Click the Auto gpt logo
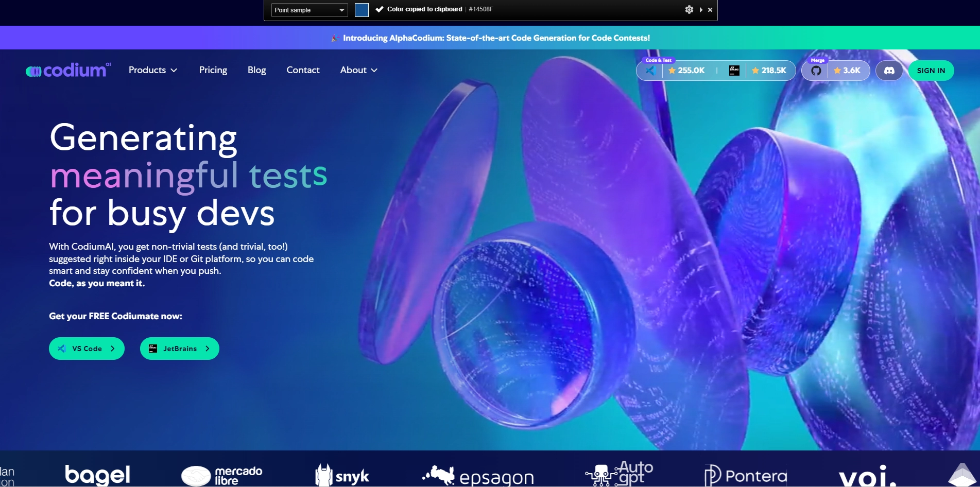 [x=619, y=473]
